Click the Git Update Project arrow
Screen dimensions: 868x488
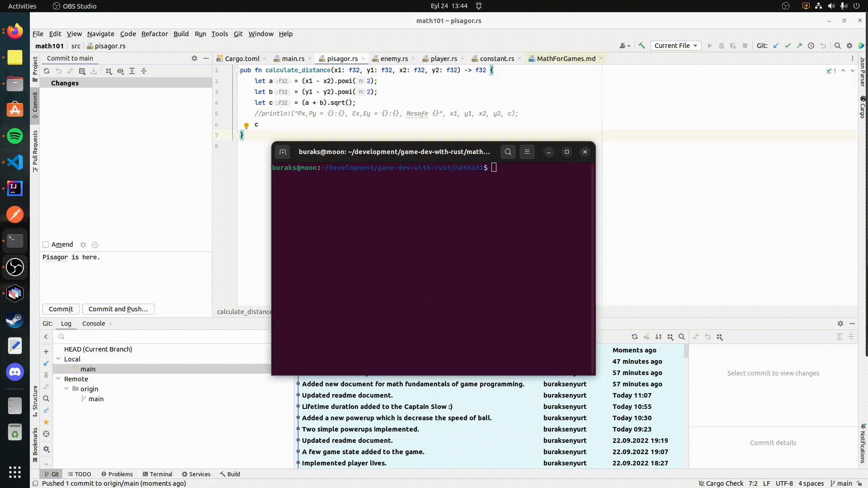(x=776, y=46)
